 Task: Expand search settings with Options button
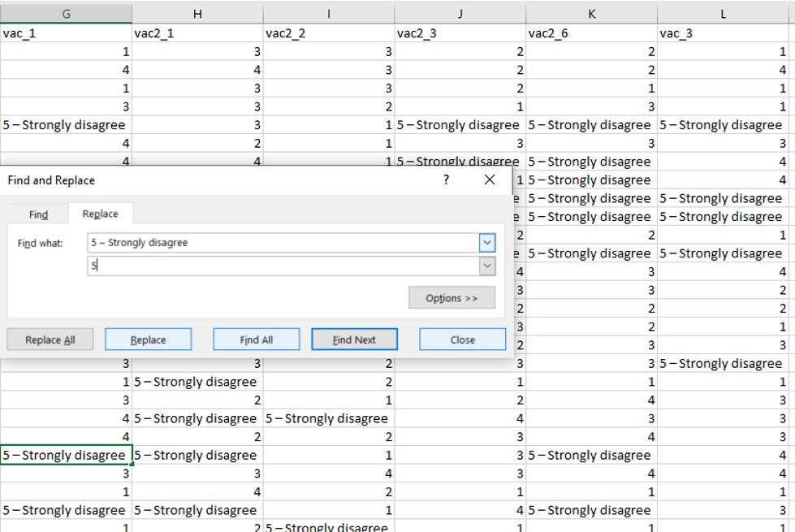pyautogui.click(x=452, y=298)
